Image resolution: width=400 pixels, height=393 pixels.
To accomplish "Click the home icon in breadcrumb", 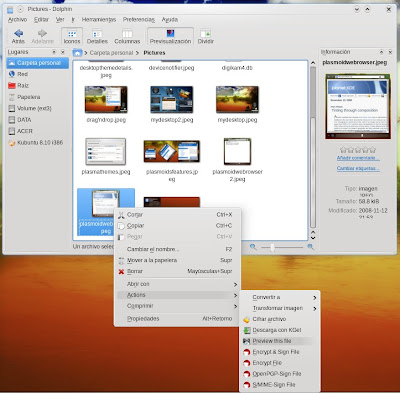I will [77, 53].
